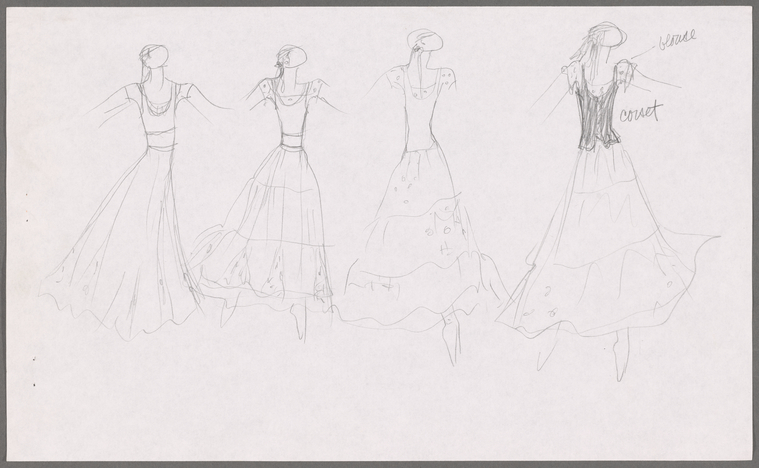Click the handwritten "blouse" annotation
The width and height of the screenshot is (759, 468).
(x=677, y=41)
